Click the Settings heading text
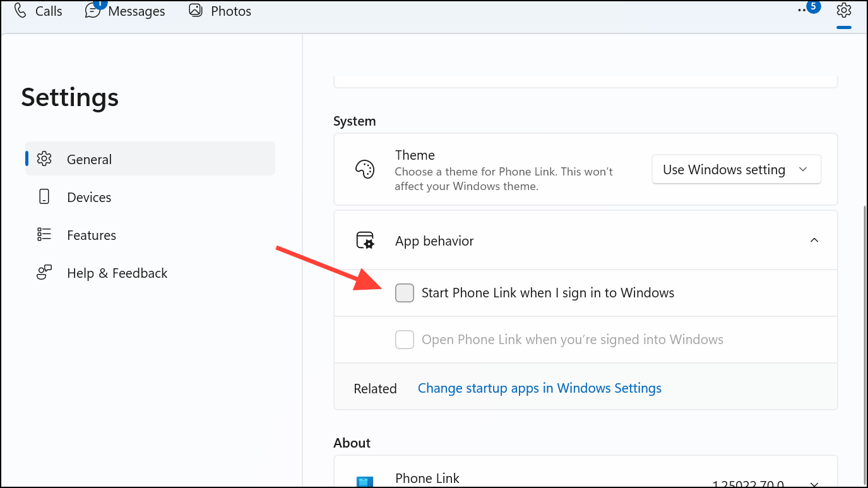The height and width of the screenshot is (488, 868). [x=70, y=97]
